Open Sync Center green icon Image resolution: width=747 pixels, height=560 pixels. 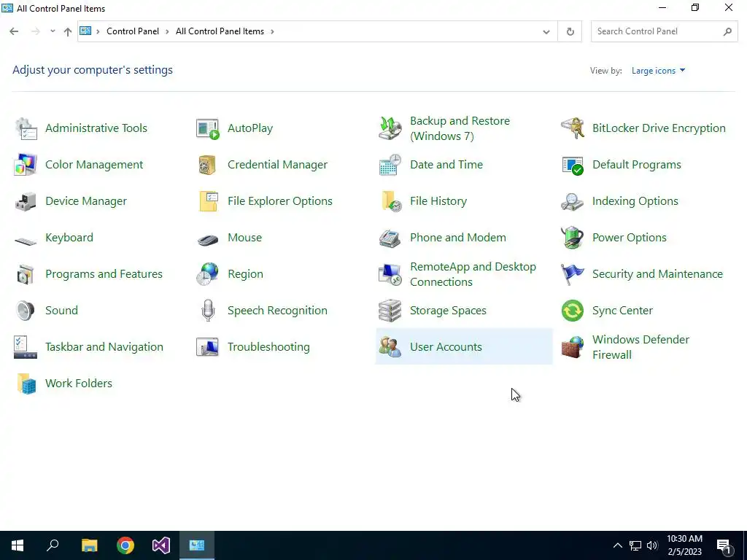(x=573, y=311)
